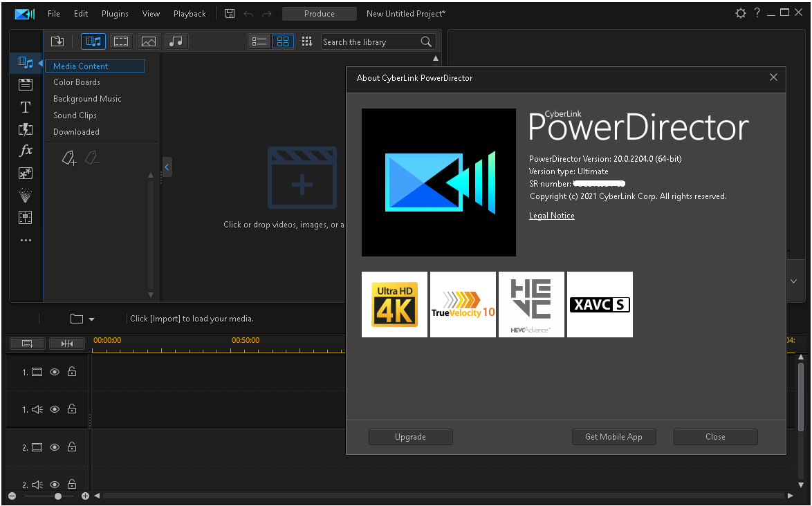Click the zoom in plus icon
The width and height of the screenshot is (812, 506).
click(x=86, y=496)
